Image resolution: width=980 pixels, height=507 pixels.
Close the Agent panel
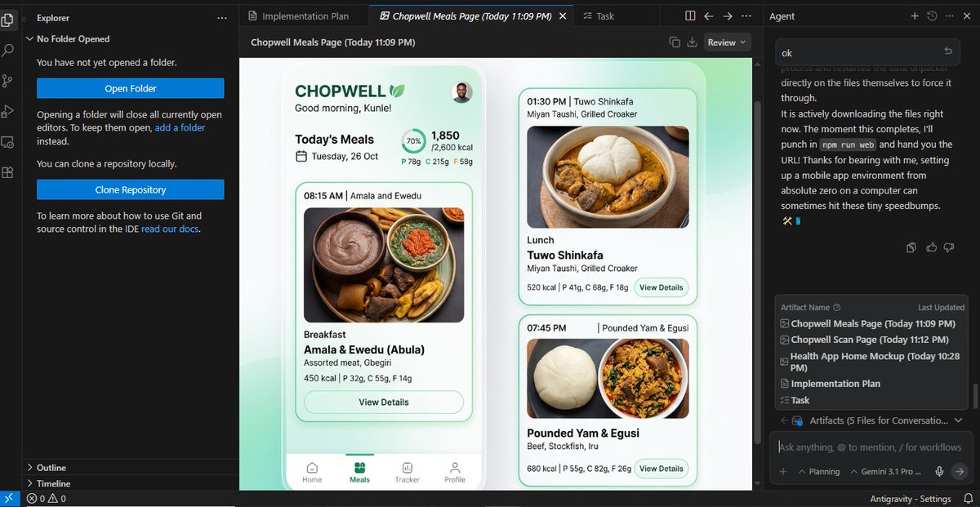965,16
